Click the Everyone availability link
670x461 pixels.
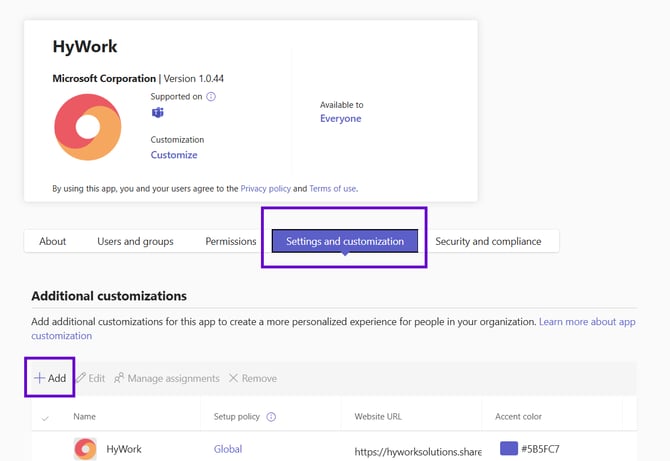pos(340,119)
